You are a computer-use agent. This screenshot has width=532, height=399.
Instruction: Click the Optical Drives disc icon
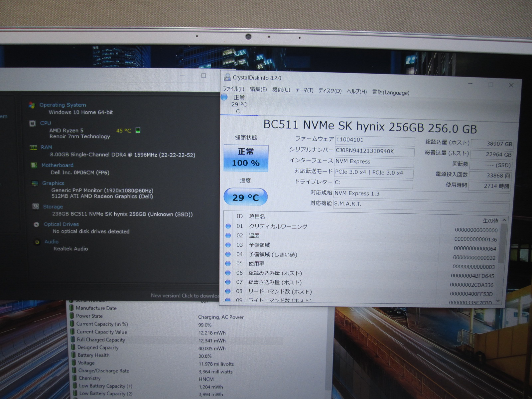(x=36, y=225)
